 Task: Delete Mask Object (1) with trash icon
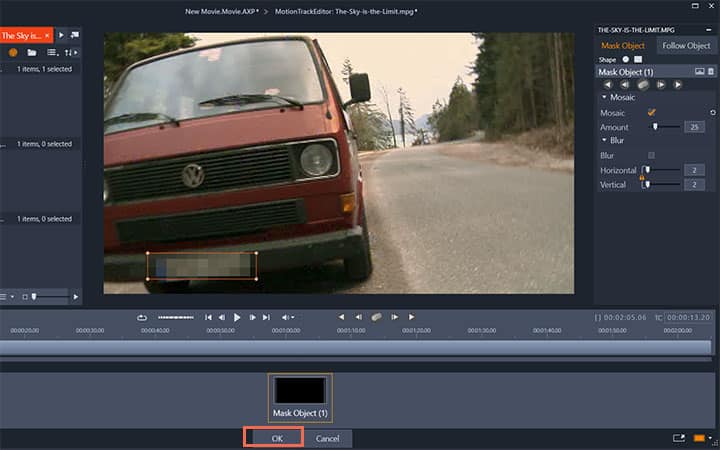[710, 72]
